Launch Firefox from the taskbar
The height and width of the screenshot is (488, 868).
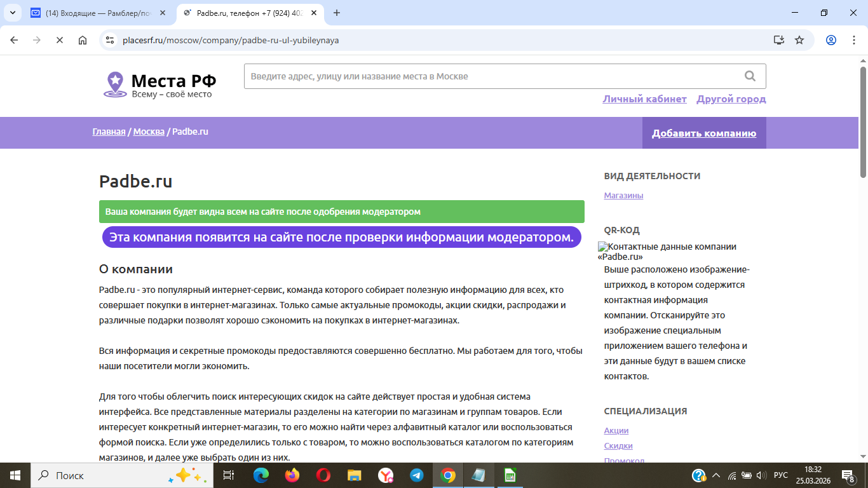coord(292,475)
